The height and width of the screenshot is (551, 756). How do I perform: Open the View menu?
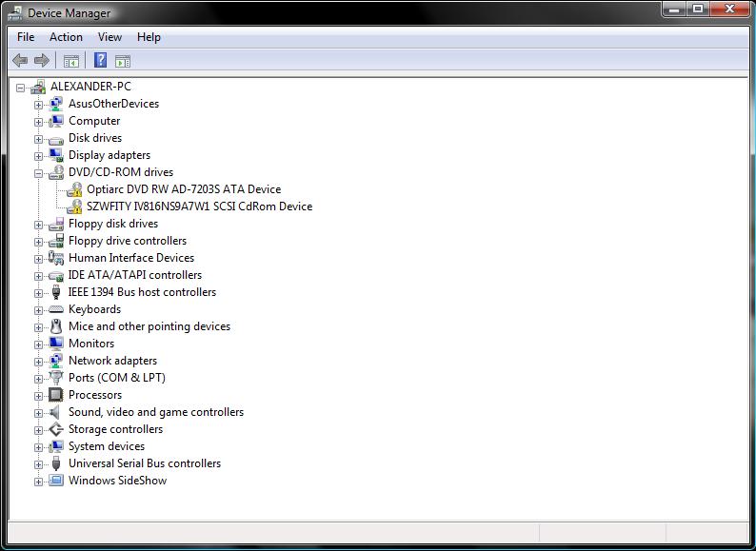[109, 37]
